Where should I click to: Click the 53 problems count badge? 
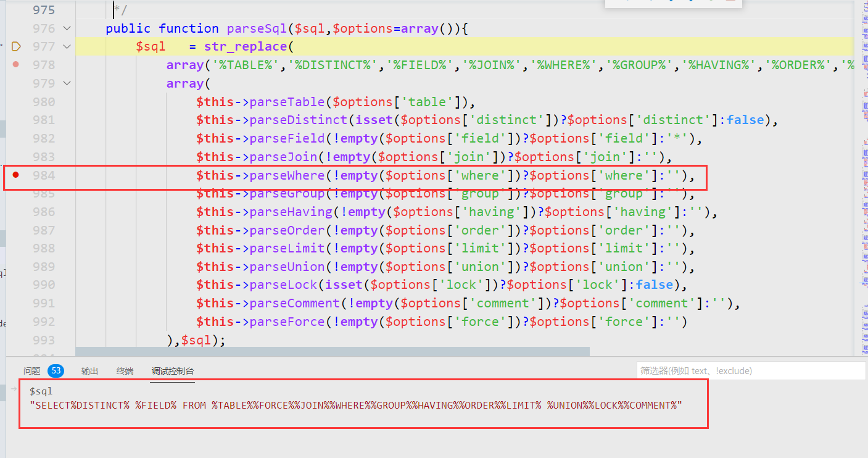56,371
